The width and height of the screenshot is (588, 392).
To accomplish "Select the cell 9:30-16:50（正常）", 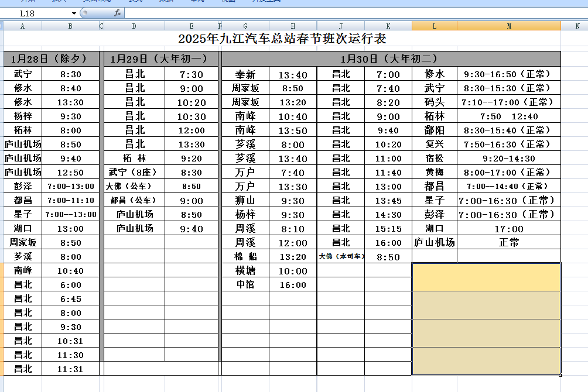I will (x=509, y=74).
